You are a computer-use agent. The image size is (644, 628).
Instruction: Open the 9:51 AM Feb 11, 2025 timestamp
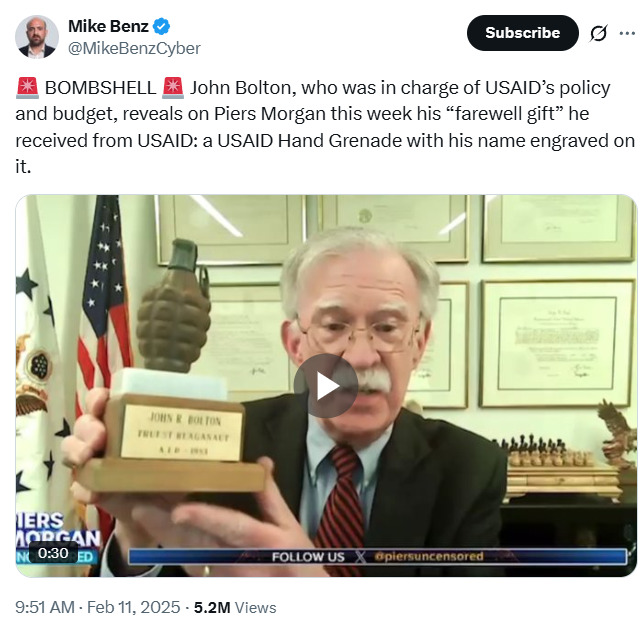click(x=98, y=607)
